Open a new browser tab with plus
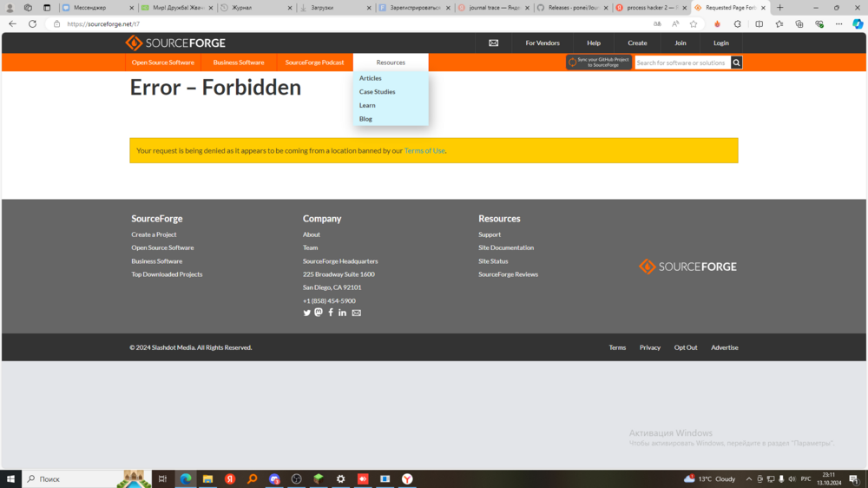The height and width of the screenshot is (488, 868). 780,8
